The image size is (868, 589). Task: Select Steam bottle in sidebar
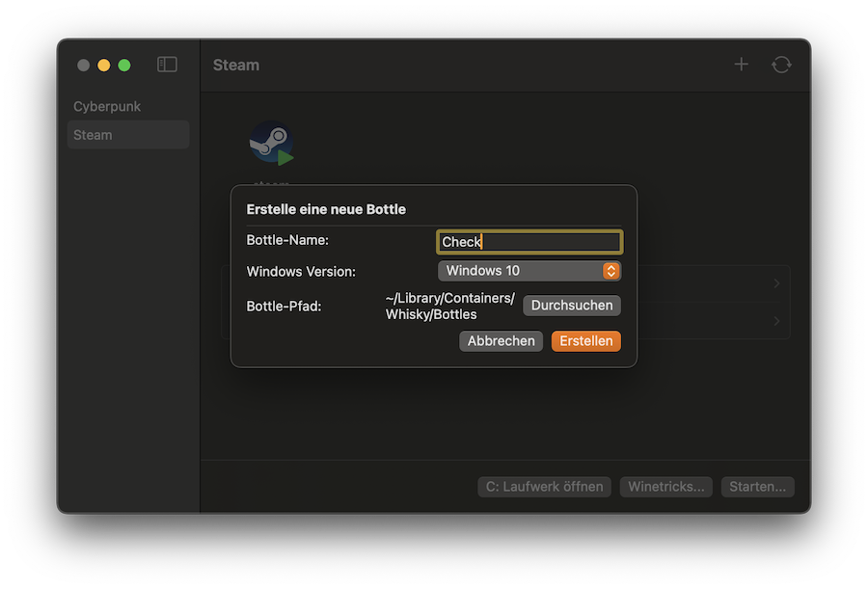[x=128, y=135]
